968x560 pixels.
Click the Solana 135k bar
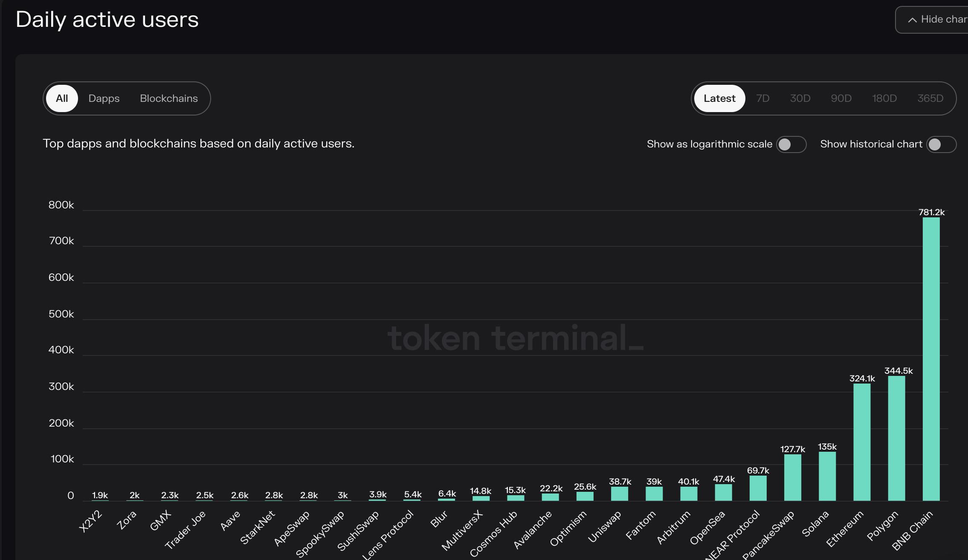(x=827, y=476)
